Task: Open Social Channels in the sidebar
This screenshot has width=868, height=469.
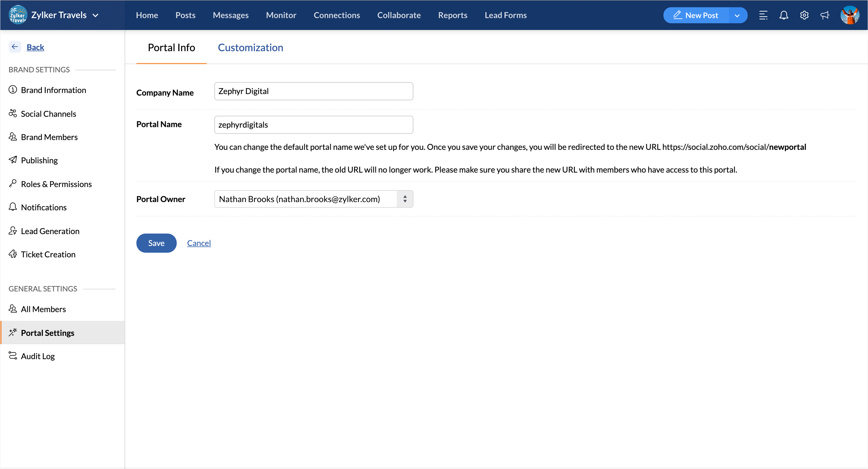Action: click(48, 114)
